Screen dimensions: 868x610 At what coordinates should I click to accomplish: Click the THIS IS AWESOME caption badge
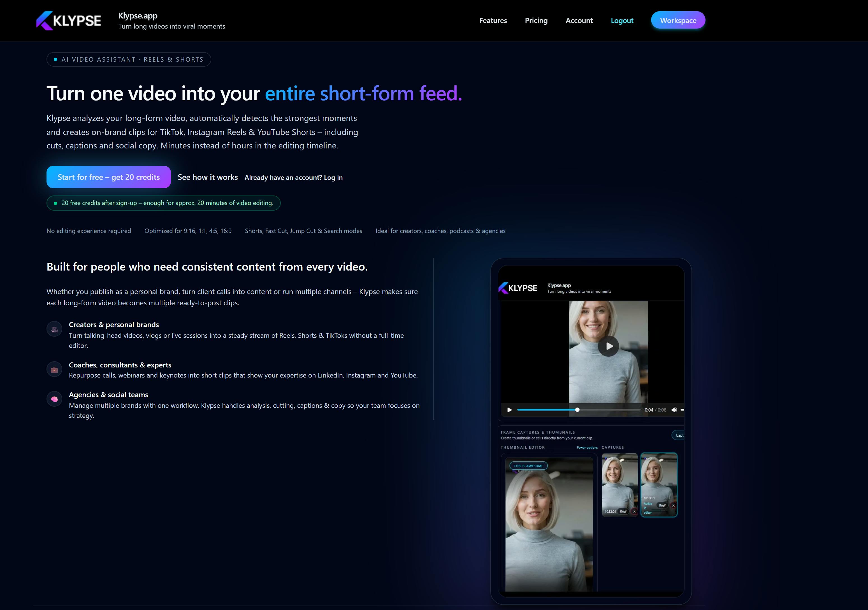[x=528, y=466]
